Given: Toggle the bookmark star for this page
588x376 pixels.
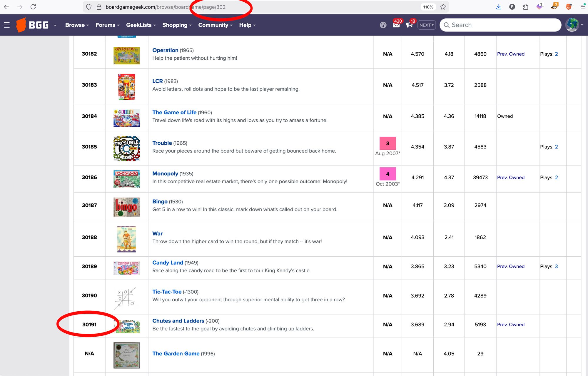Looking at the screenshot, I should [x=443, y=6].
